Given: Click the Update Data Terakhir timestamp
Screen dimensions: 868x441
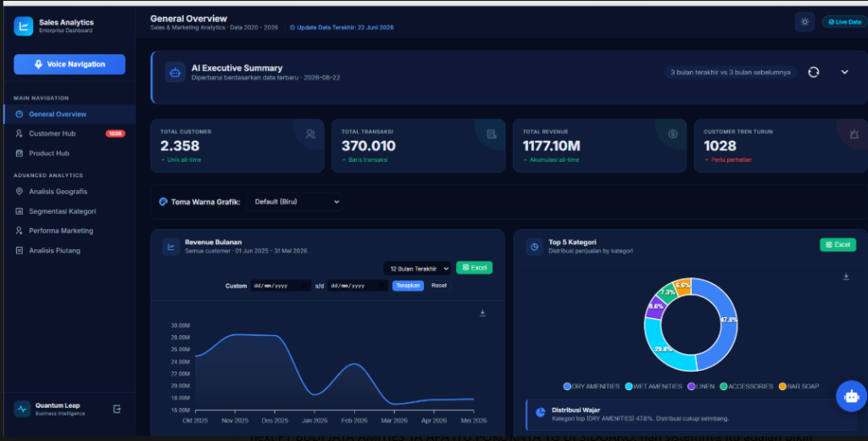Looking at the screenshot, I should (x=342, y=28).
